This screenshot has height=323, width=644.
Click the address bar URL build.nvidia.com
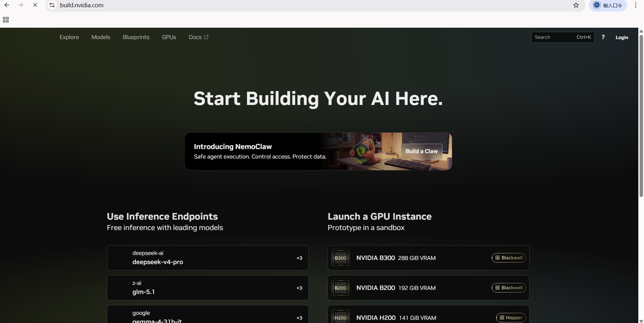click(x=82, y=5)
